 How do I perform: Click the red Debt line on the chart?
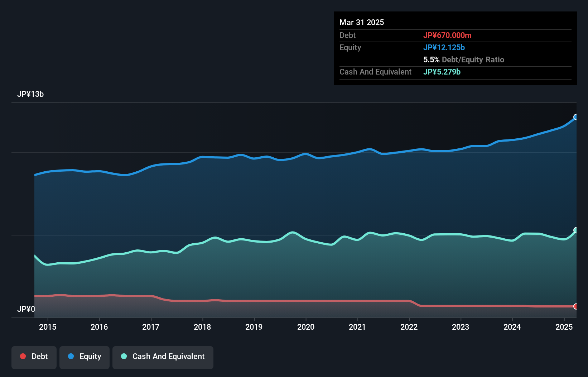pos(286,301)
